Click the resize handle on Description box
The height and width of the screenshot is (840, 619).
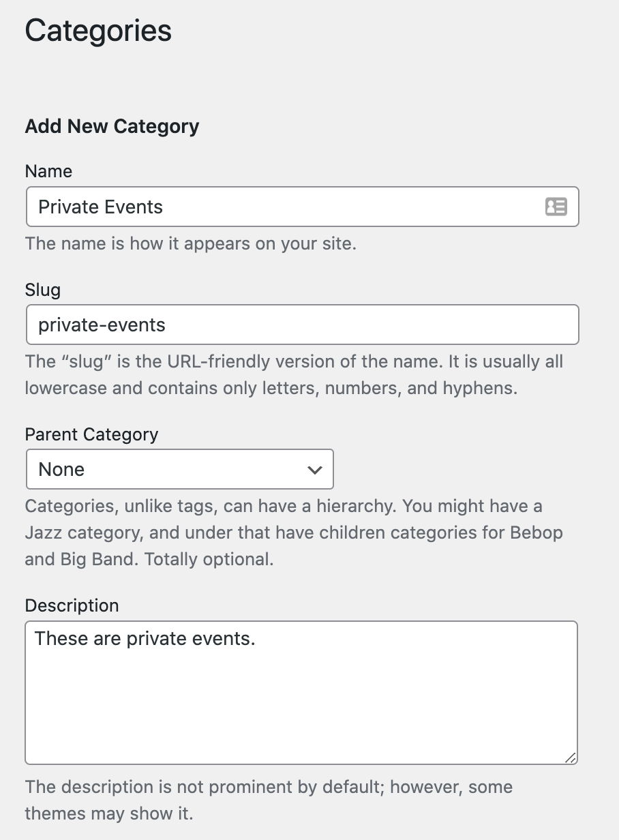(572, 757)
